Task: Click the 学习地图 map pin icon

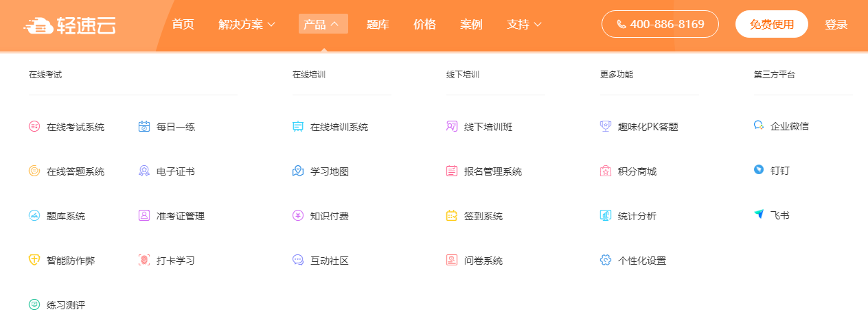Action: pyautogui.click(x=298, y=171)
